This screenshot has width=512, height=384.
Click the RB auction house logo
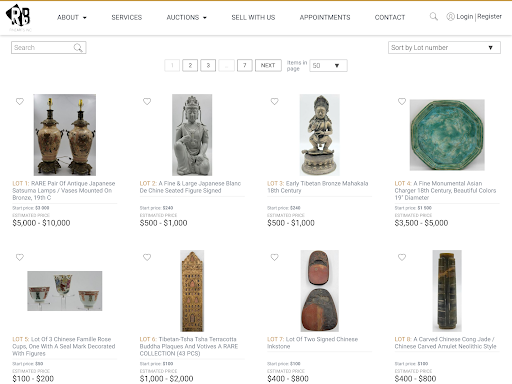coord(18,16)
